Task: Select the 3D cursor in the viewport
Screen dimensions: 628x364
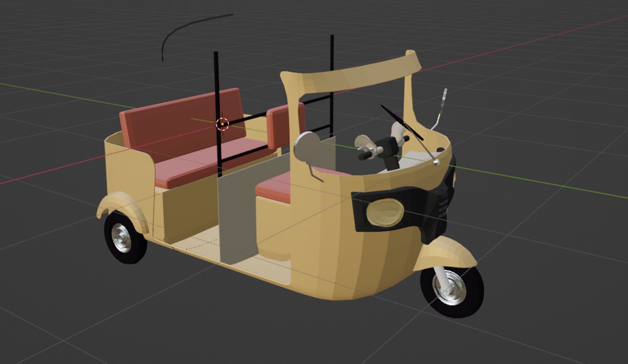Action: pyautogui.click(x=222, y=124)
